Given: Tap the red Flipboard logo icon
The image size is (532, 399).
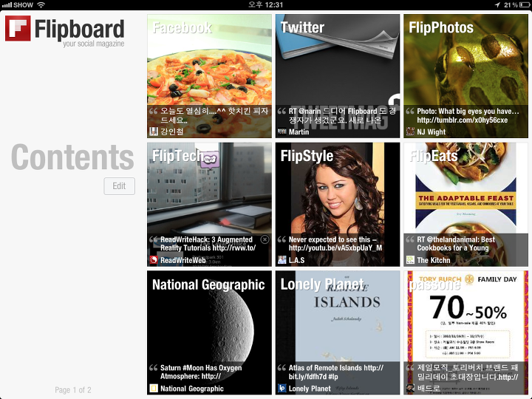Looking at the screenshot, I should [x=18, y=29].
